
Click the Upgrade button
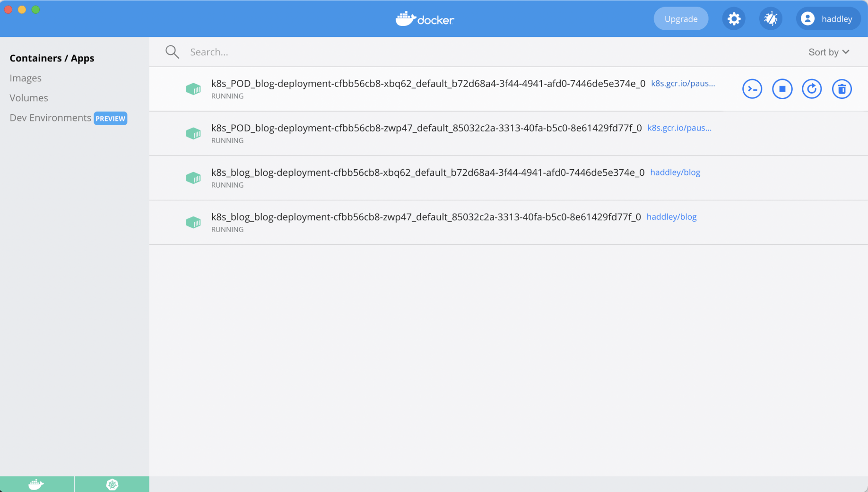tap(681, 19)
